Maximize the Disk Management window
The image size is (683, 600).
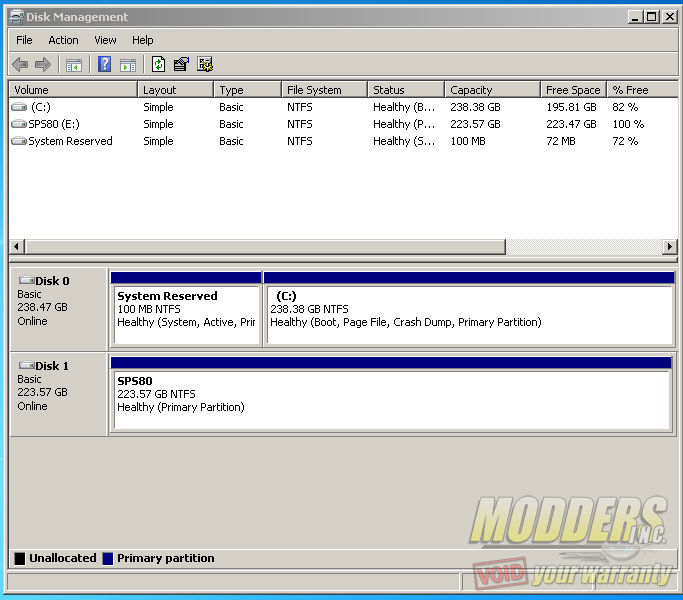(x=652, y=17)
